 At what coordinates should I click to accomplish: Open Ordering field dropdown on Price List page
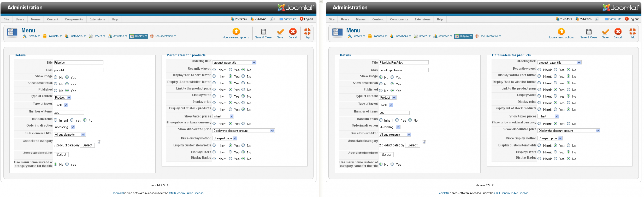(234, 63)
